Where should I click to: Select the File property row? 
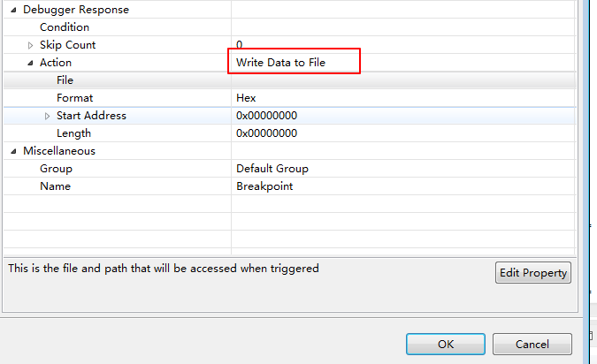tap(65, 80)
